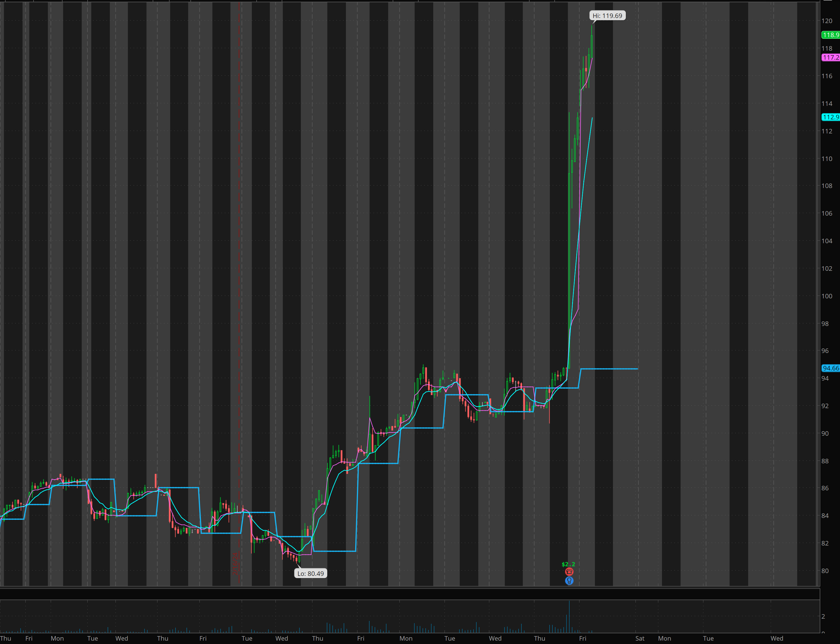840x644 pixels.
Task: Click the rightmost Wed time axis label
Action: coord(777,638)
